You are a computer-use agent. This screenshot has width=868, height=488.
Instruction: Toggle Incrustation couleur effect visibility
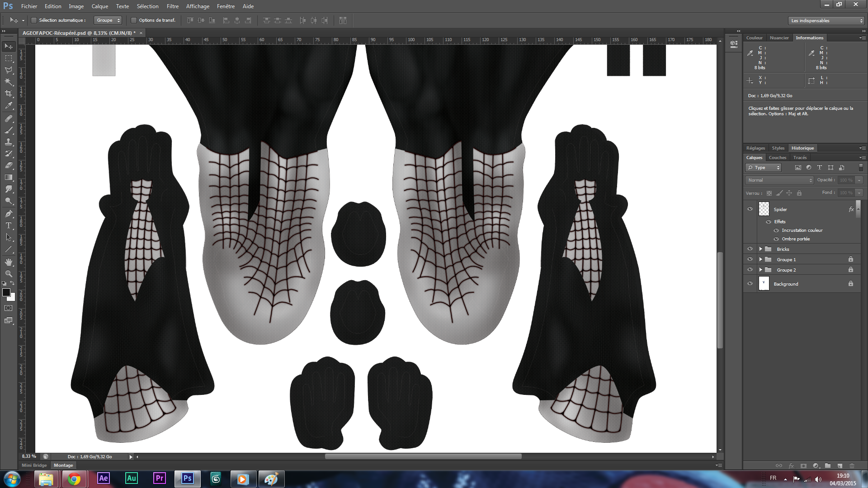pyautogui.click(x=776, y=230)
